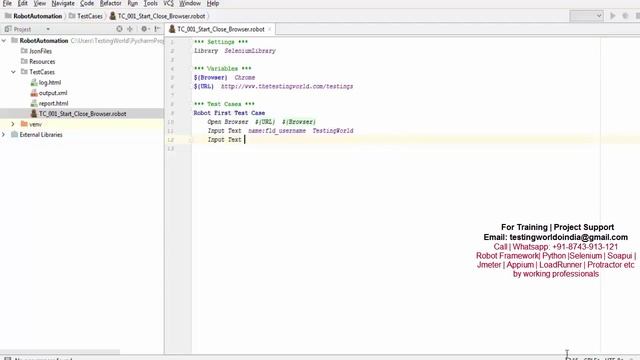Open the Edit menu
640x360 pixels.
tap(22, 3)
